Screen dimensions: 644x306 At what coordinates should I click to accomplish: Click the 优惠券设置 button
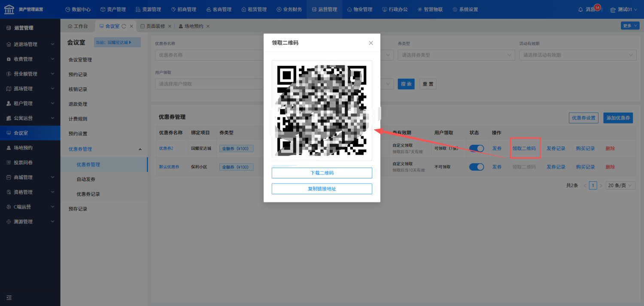(x=584, y=118)
